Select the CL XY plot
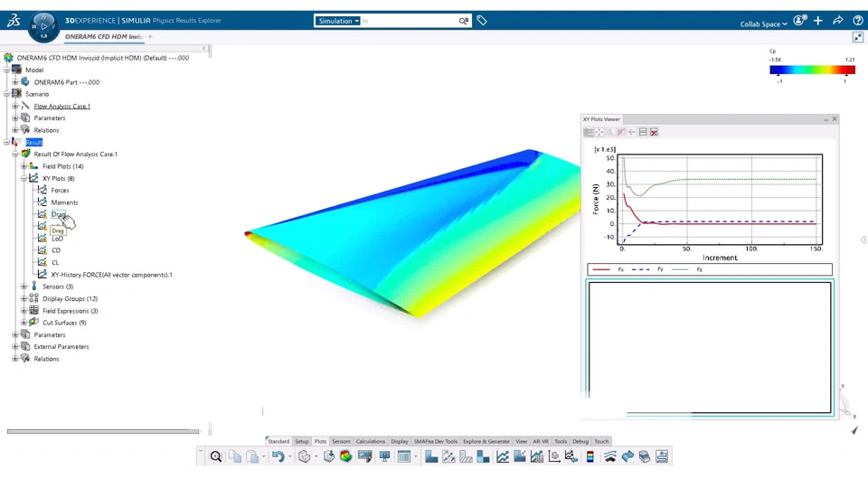 point(55,263)
